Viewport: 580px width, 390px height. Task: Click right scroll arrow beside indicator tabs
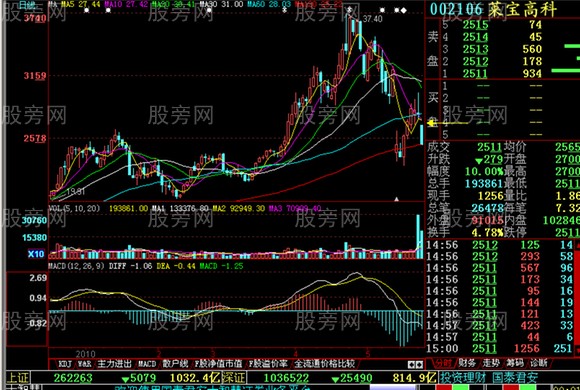[x=419, y=365]
